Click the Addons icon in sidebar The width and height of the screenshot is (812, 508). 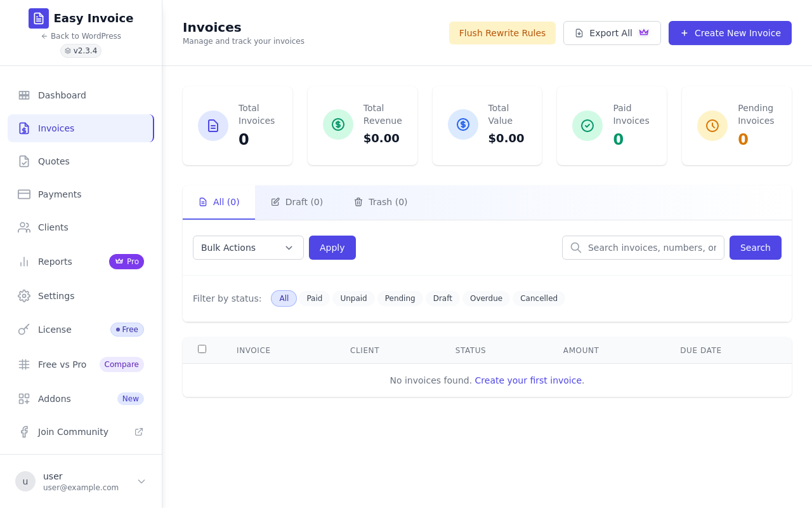pyautogui.click(x=24, y=399)
